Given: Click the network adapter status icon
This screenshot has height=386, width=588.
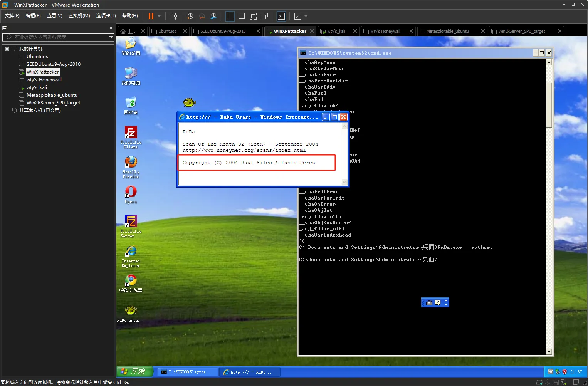Looking at the screenshot, I should coord(564,382).
